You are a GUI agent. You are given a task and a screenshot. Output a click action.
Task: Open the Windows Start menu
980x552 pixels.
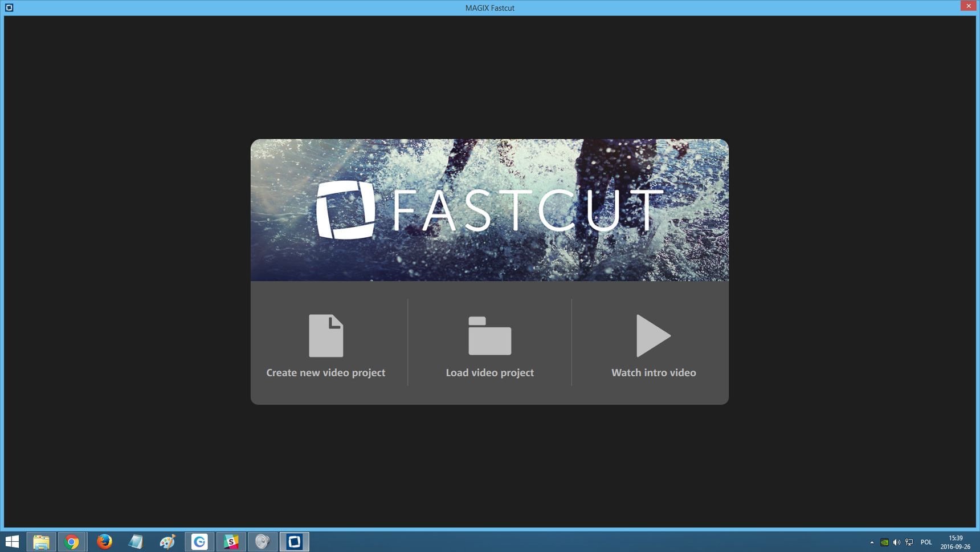coord(12,542)
